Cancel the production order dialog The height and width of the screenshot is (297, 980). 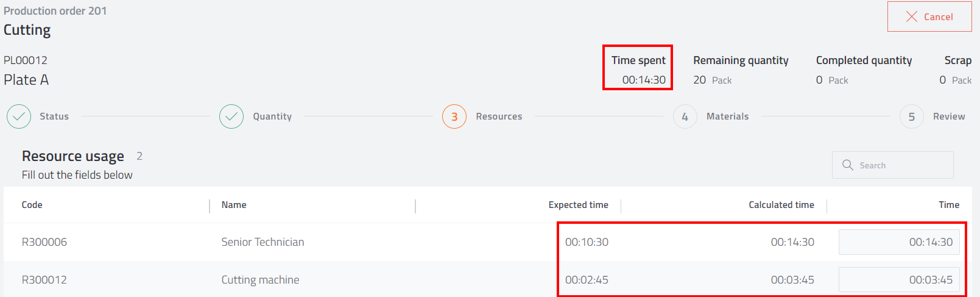[929, 16]
